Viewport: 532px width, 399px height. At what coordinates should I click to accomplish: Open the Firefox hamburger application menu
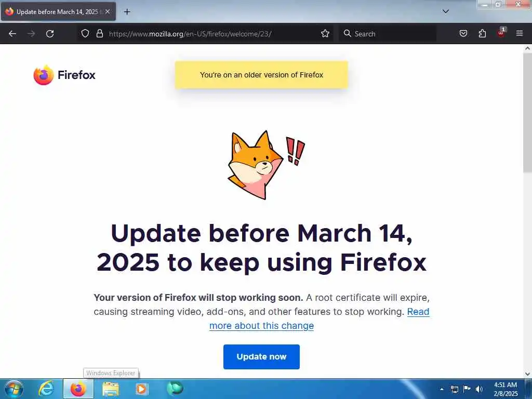coord(520,33)
